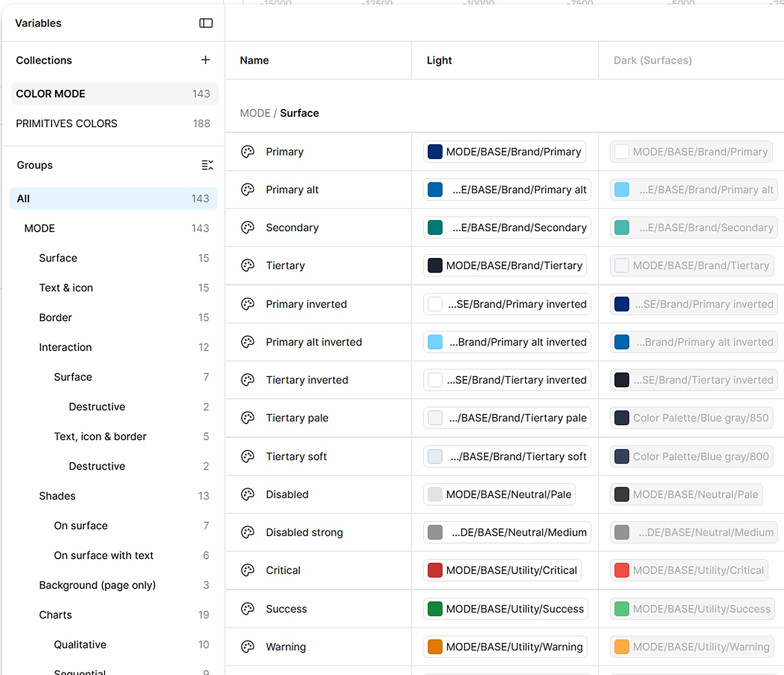Open the PRIMITIVES COLORS collection
The width and height of the screenshot is (784, 675).
[x=114, y=123]
